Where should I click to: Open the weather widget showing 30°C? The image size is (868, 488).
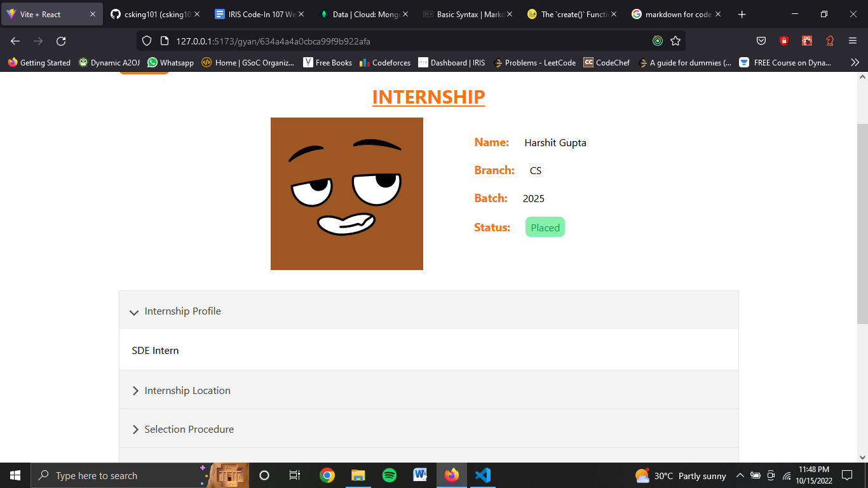tap(681, 476)
